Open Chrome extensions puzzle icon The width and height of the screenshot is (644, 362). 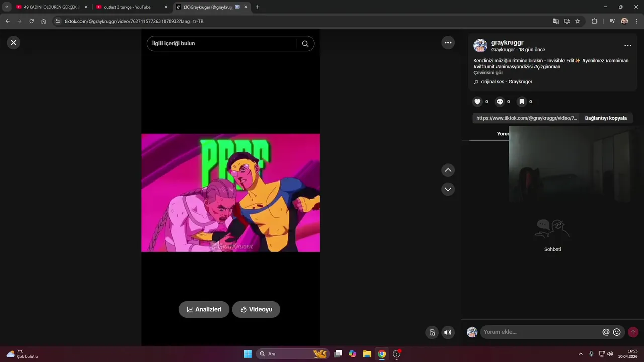coord(595,21)
